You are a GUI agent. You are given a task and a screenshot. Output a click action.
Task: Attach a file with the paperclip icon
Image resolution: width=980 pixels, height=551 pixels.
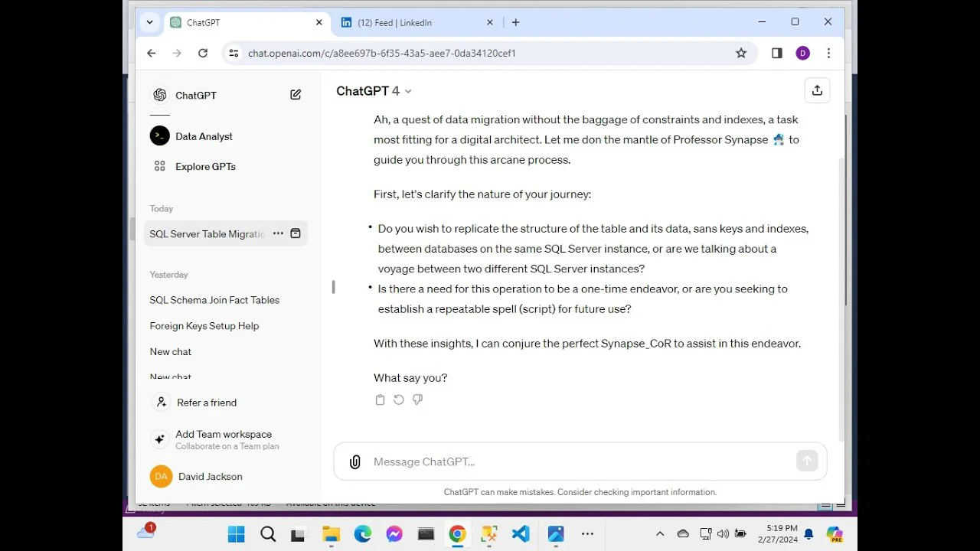coord(355,462)
